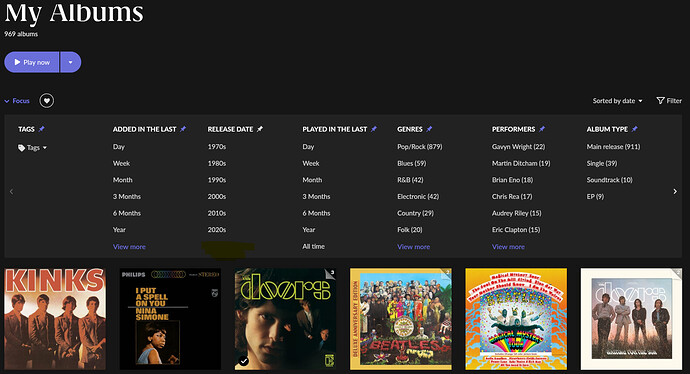
Task: Open the Sgt. Pepper Beatles album cover
Action: tap(401, 319)
